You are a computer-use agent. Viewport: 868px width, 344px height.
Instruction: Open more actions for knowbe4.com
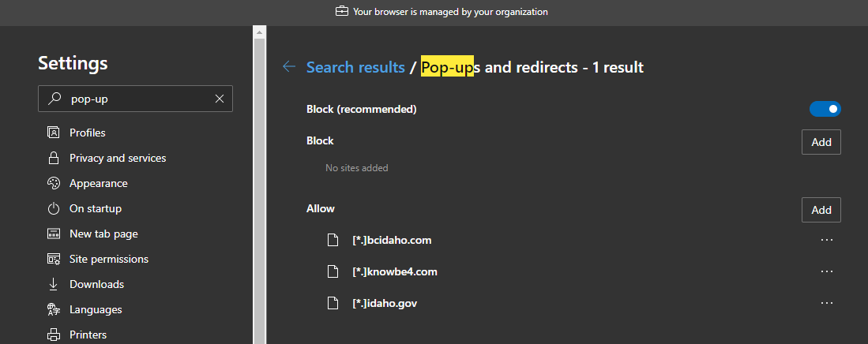click(x=827, y=271)
